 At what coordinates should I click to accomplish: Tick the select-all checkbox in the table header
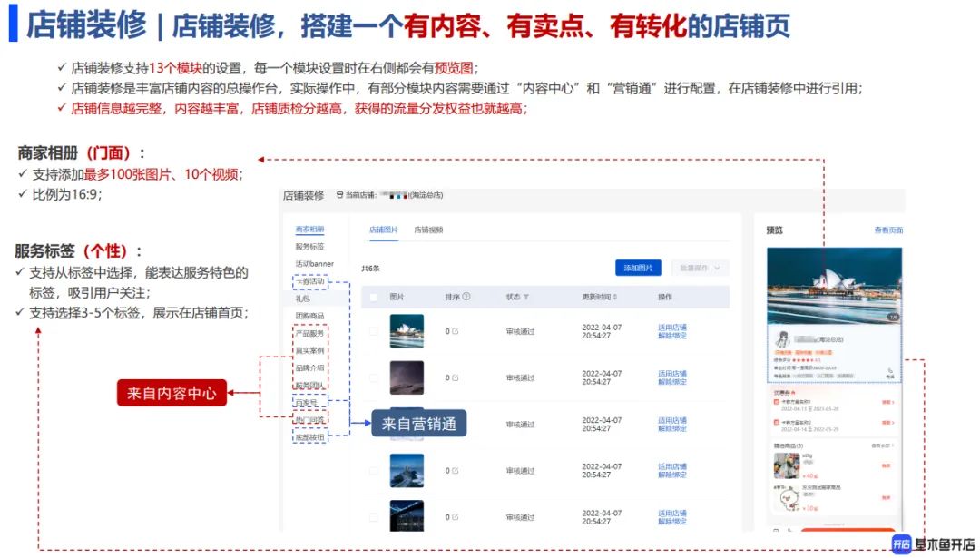(x=373, y=297)
